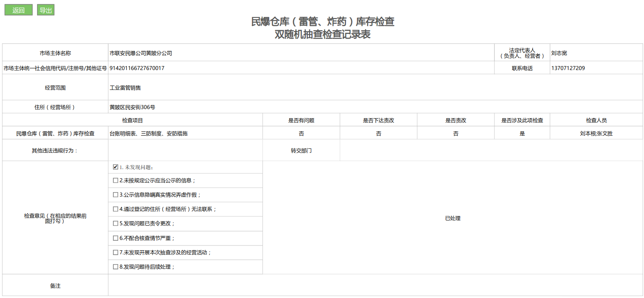644x298 pixels.
Task: Click the 市场主体名称 label
Action: coord(55,53)
